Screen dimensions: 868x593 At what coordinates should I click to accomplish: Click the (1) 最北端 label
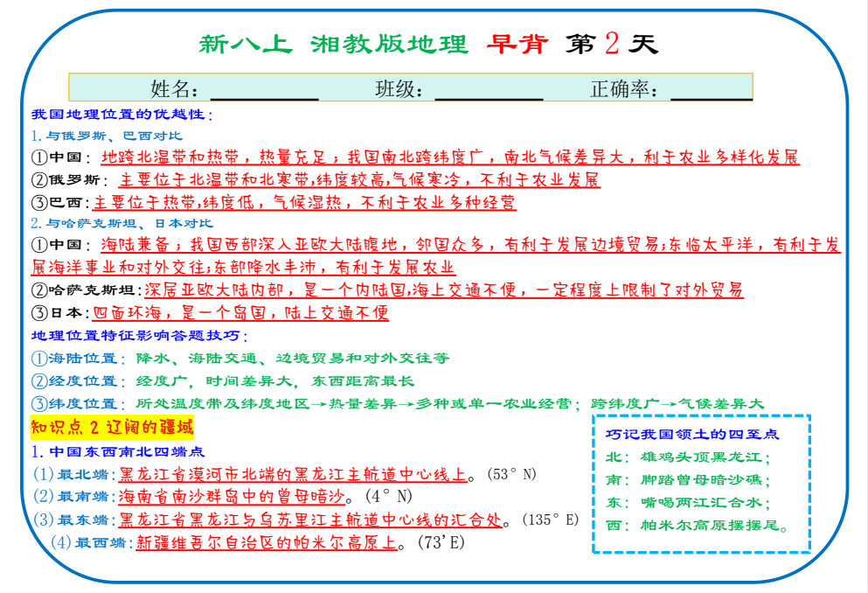pyautogui.click(x=73, y=475)
